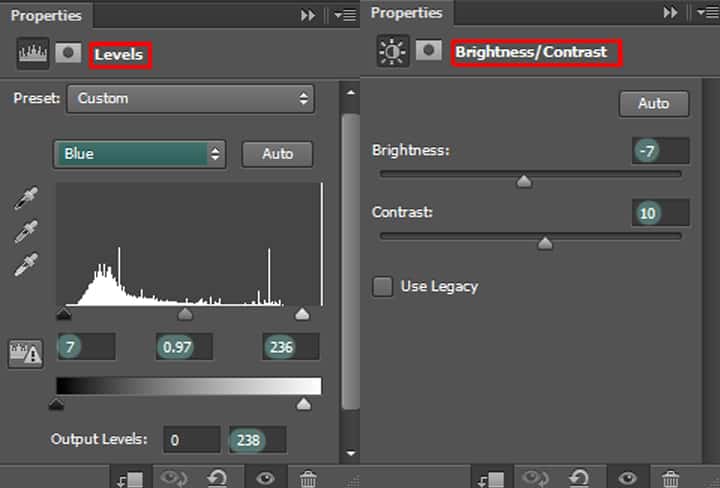Toggle Brightness/Contrast layer visibility eye icon
The width and height of the screenshot is (720, 488).
point(627,478)
